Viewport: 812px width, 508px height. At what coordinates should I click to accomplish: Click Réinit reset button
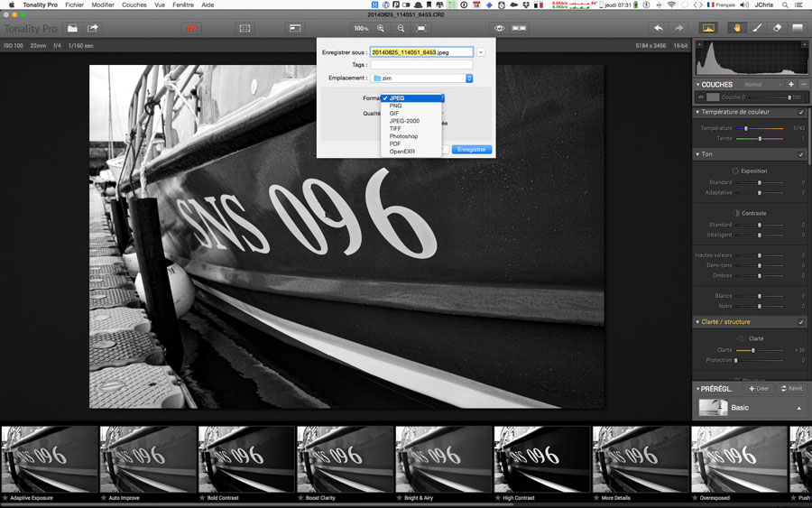coord(792,389)
